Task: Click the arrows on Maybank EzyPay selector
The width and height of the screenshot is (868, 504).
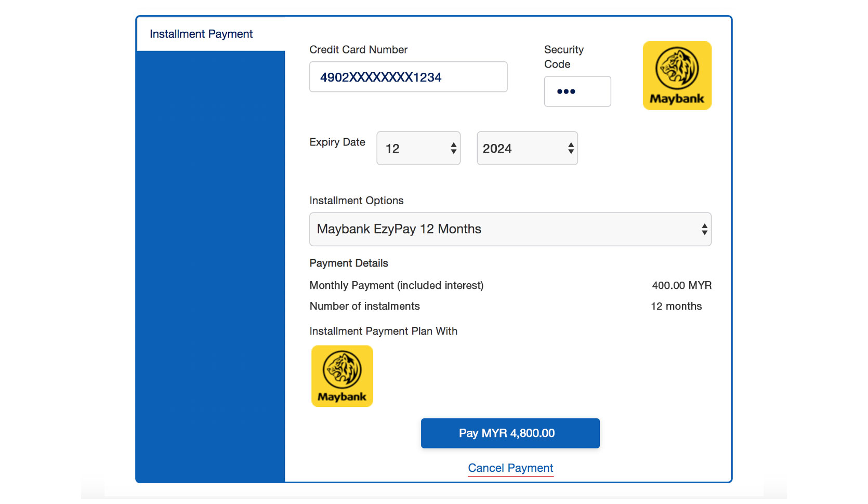Action: 704,229
